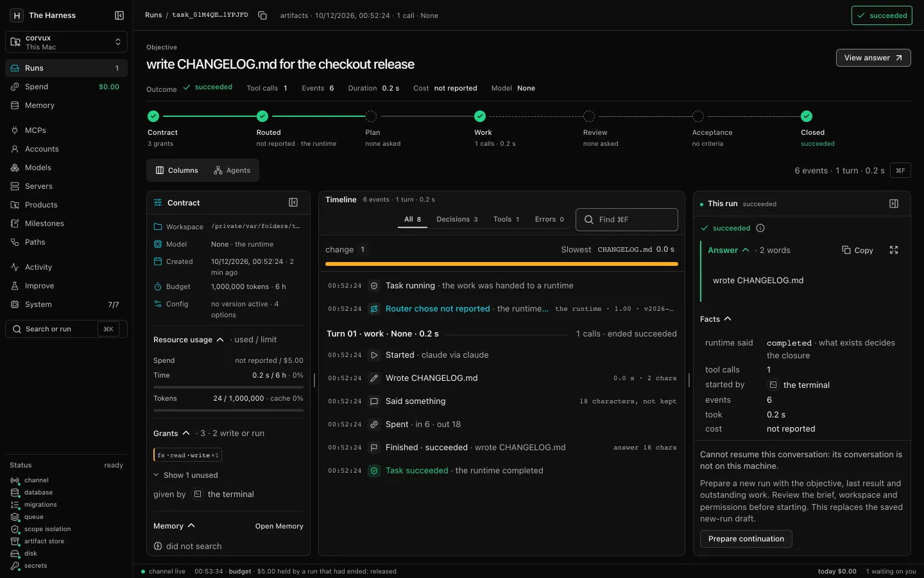Collapse the Answer section
Viewport: 924px width, 578px height.
tap(728, 250)
